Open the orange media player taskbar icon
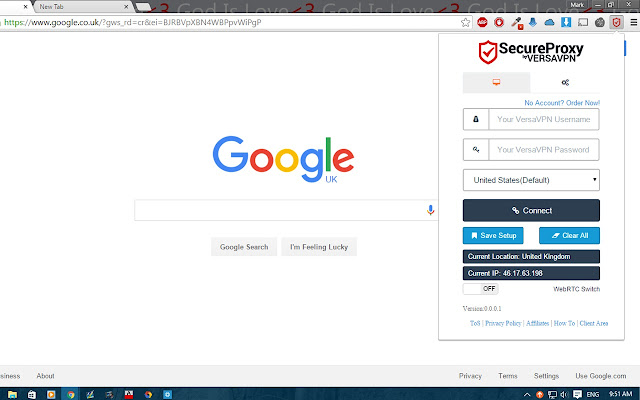Viewport: 640px width, 400px height. [x=51, y=394]
